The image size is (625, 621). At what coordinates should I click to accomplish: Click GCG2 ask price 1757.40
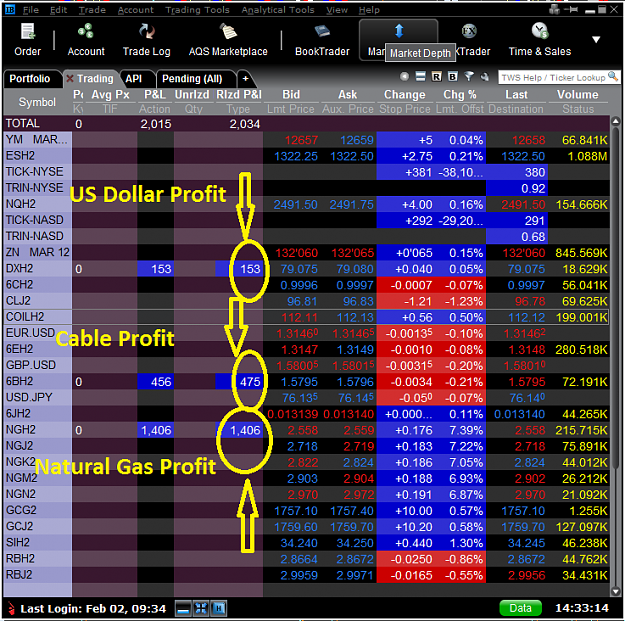click(x=352, y=511)
